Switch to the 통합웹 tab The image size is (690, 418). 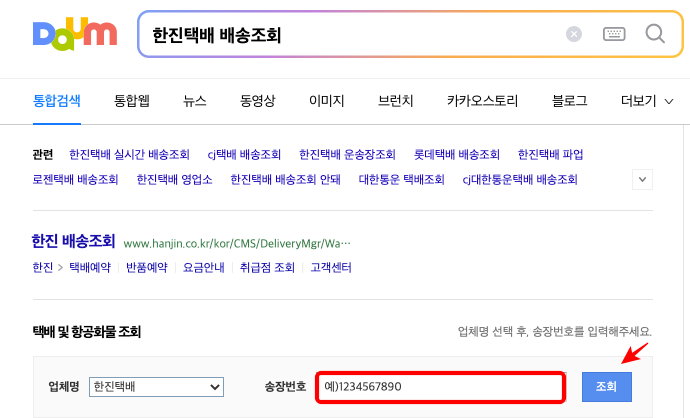132,101
